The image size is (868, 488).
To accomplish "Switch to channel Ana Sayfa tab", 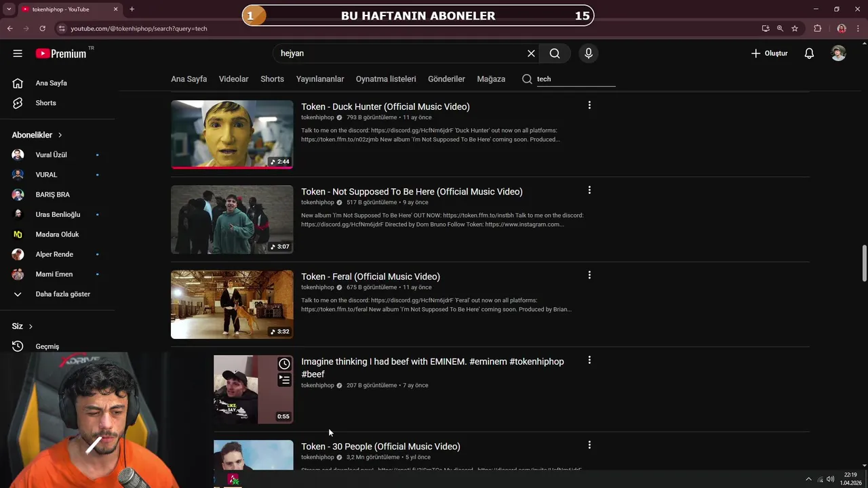I will click(189, 79).
